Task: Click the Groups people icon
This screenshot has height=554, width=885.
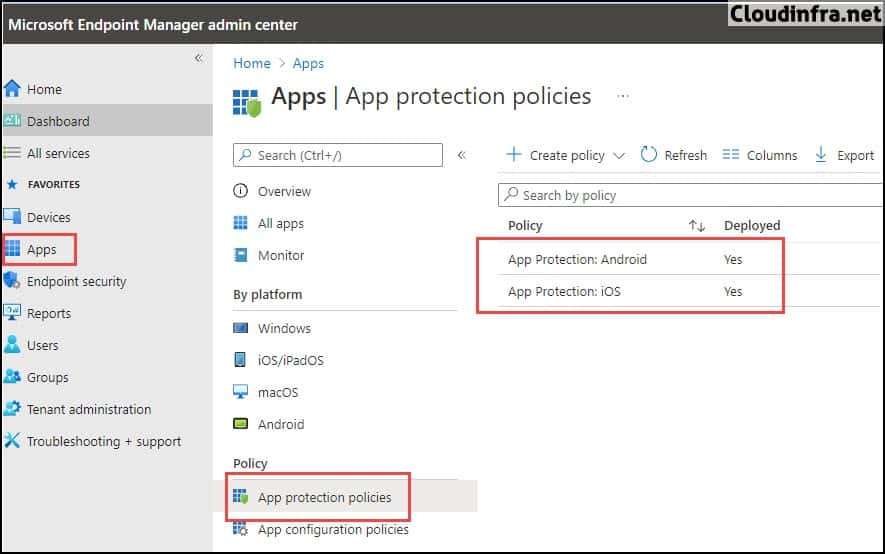Action: coord(12,376)
